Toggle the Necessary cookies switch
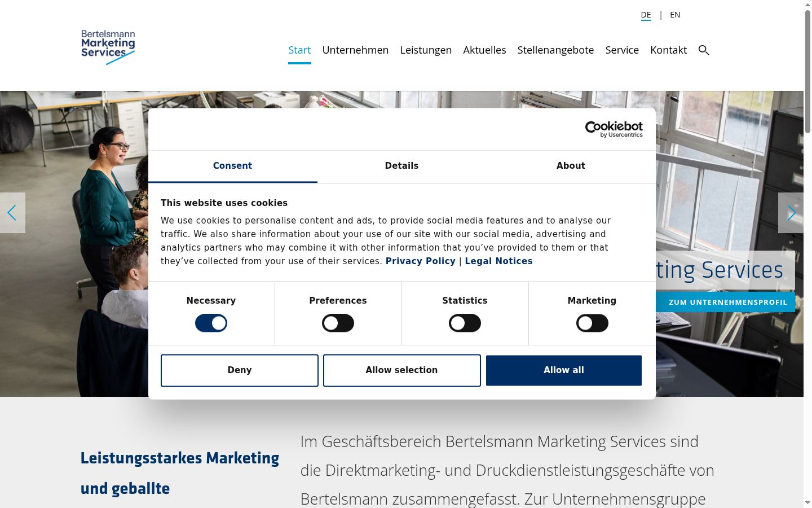The width and height of the screenshot is (812, 508). point(211,323)
